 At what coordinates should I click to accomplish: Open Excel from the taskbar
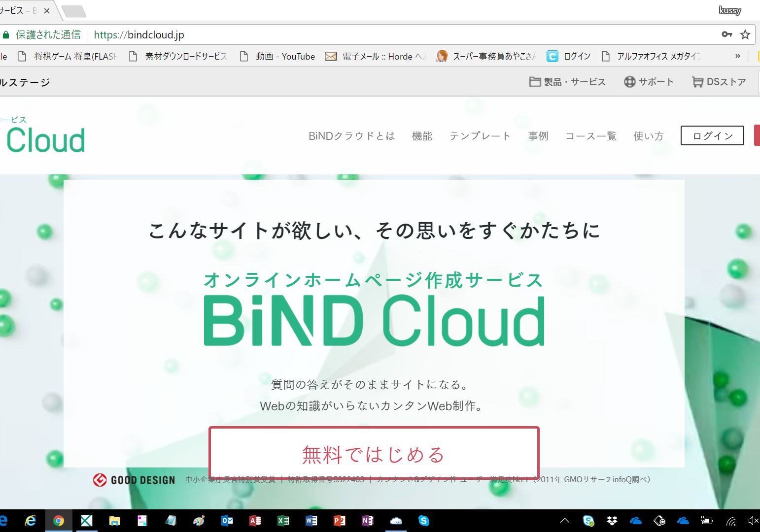point(283,521)
